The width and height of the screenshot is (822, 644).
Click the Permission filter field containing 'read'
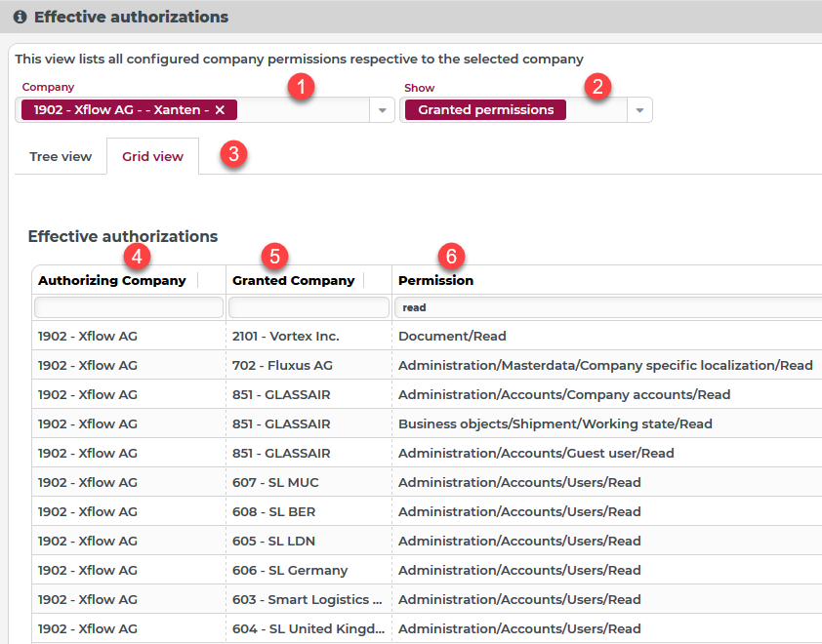(x=608, y=307)
